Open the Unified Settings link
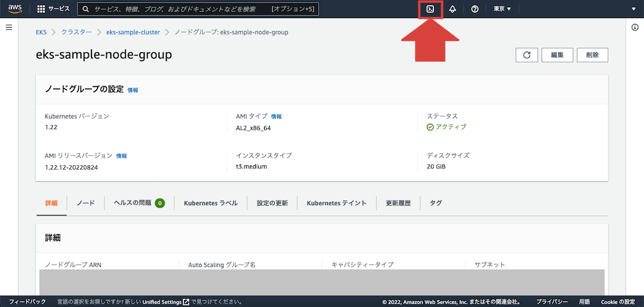 pyautogui.click(x=162, y=301)
